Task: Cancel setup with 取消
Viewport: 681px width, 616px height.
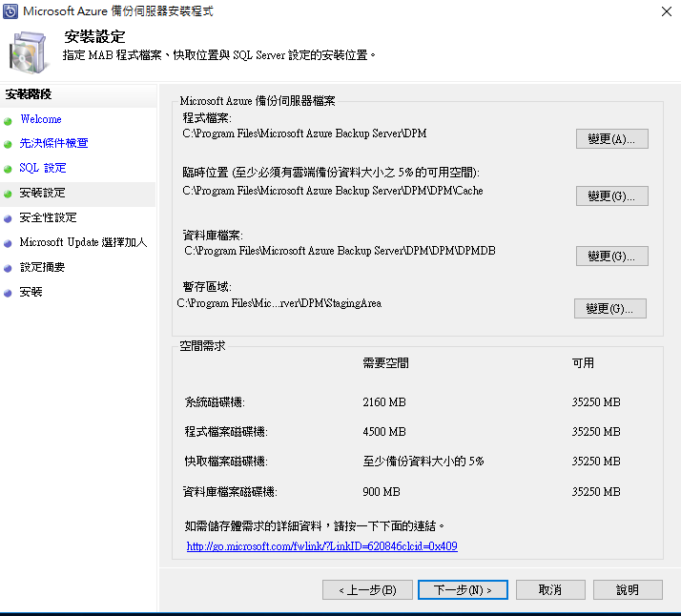Action: point(550,590)
